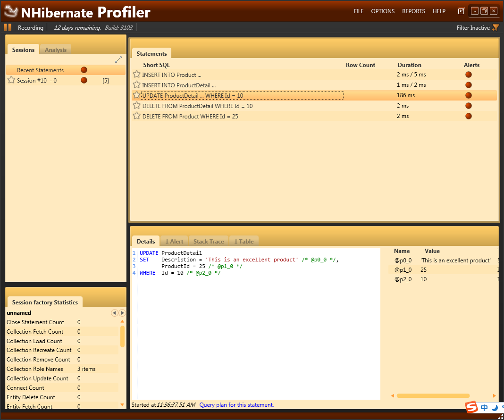Select DELETE FROM Product WHERE Id = 25 row
Screen dimensions: 504x420
coord(314,116)
